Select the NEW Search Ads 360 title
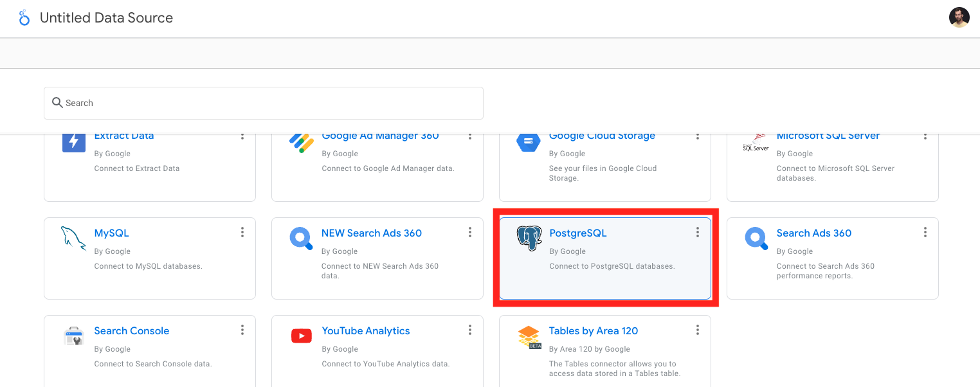 [371, 233]
